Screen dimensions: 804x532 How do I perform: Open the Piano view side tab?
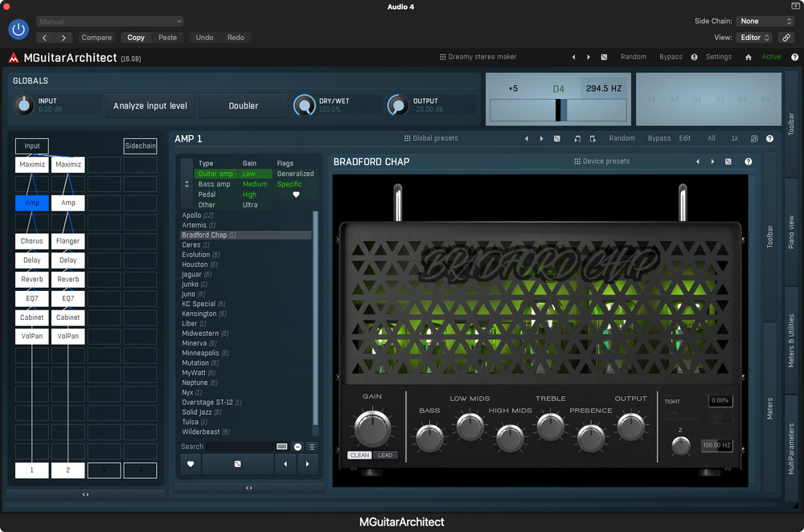pyautogui.click(x=791, y=232)
